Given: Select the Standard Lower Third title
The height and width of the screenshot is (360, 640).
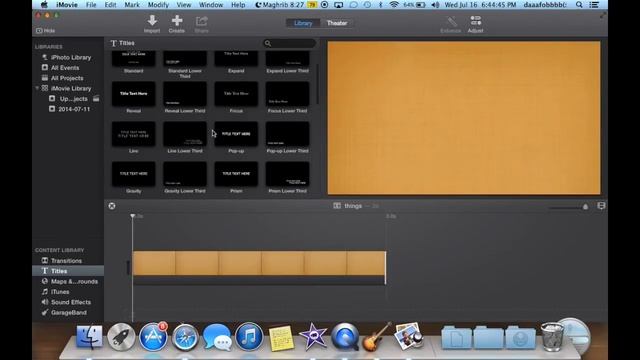Looking at the screenshot, I should click(185, 59).
